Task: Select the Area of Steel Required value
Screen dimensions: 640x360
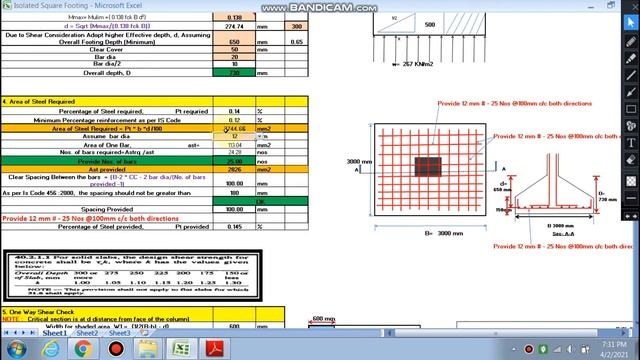Action: (x=234, y=129)
